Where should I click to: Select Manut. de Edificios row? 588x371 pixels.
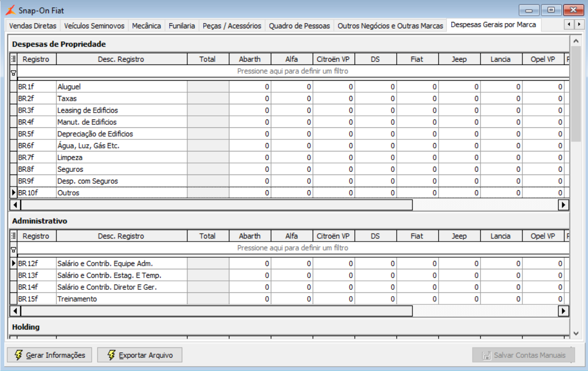[x=121, y=122]
